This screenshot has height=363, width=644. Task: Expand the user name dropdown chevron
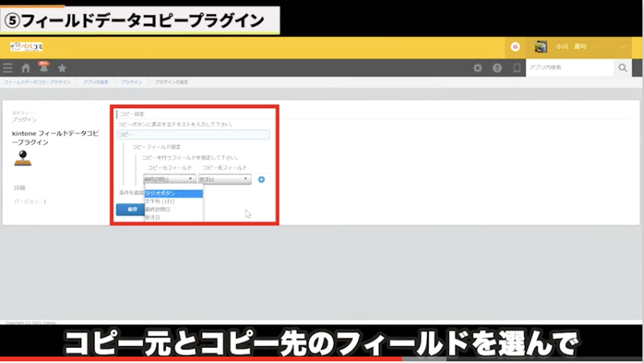pyautogui.click(x=623, y=47)
